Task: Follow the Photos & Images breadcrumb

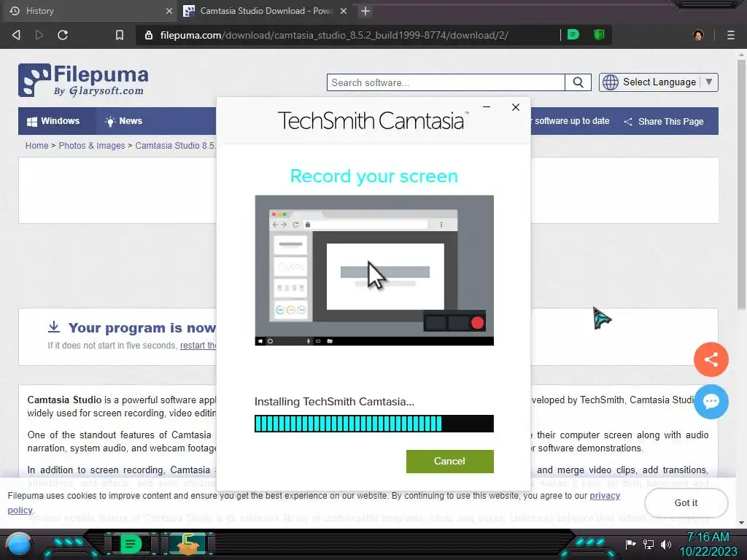Action: pos(91,146)
